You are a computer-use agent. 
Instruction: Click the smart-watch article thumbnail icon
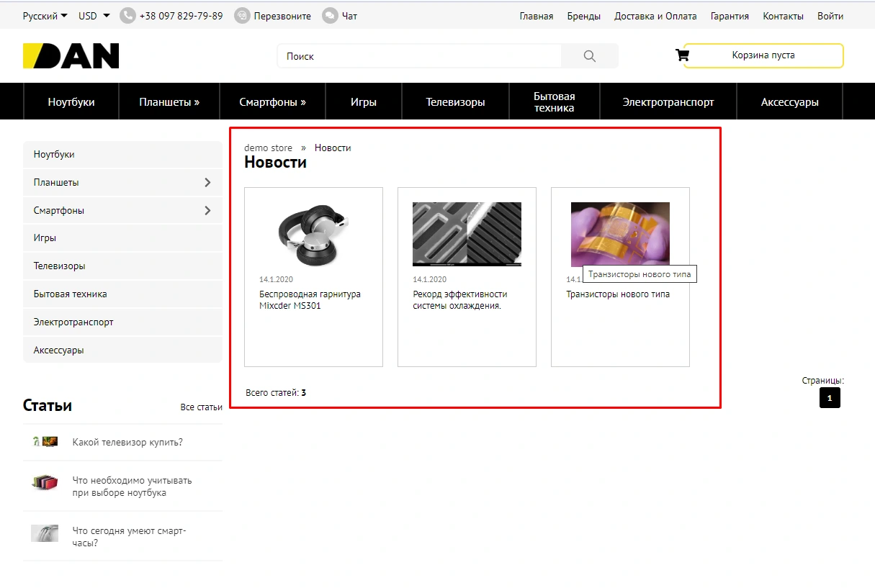[45, 533]
